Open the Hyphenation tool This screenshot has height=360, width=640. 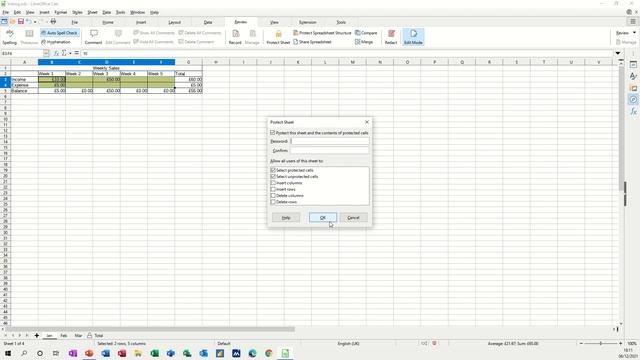coord(56,42)
